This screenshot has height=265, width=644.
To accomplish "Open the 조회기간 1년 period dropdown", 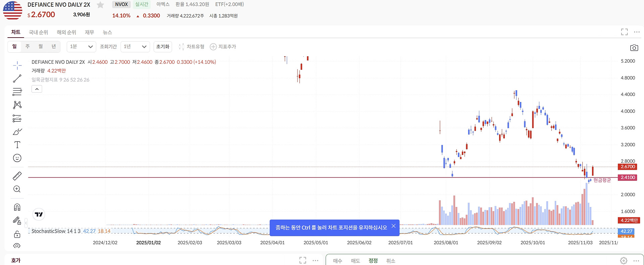I will coord(135,47).
